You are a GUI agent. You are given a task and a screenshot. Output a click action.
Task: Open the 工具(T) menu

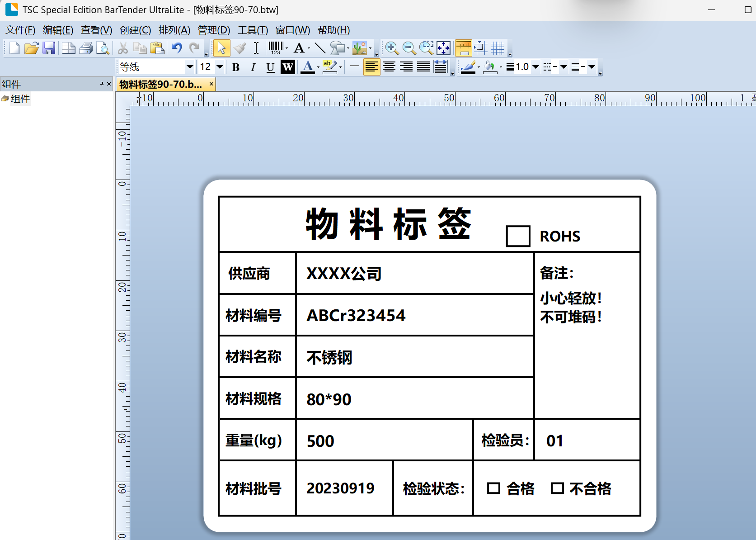pos(253,30)
